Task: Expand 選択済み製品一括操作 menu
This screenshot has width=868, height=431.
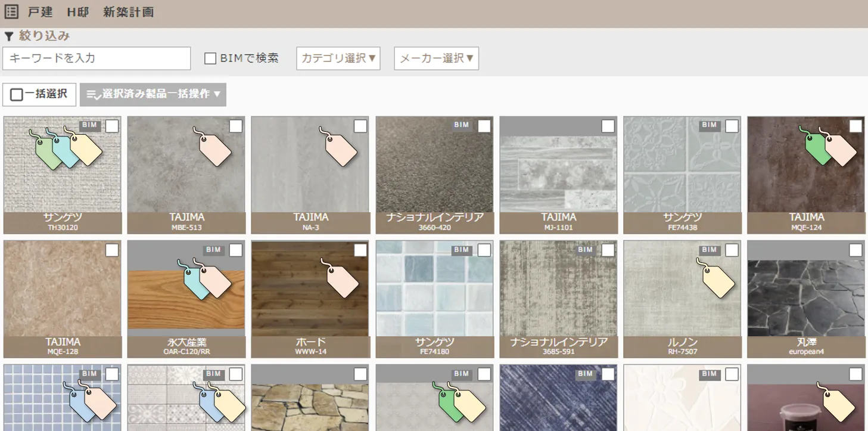Action: pos(153,94)
